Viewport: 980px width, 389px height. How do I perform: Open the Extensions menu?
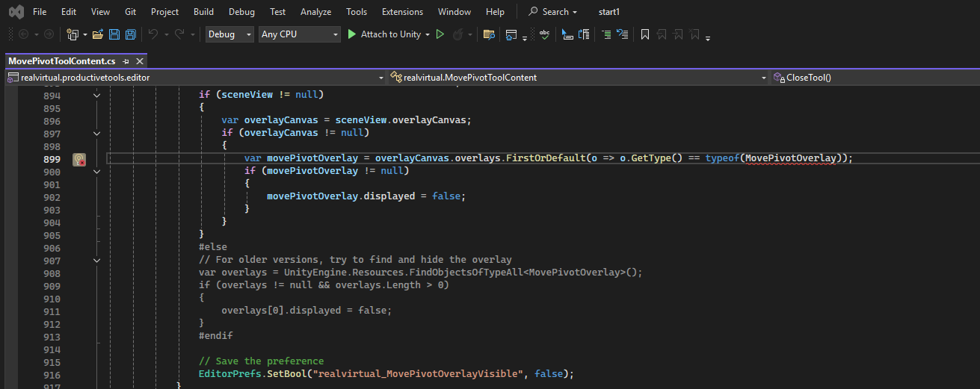pyautogui.click(x=402, y=12)
